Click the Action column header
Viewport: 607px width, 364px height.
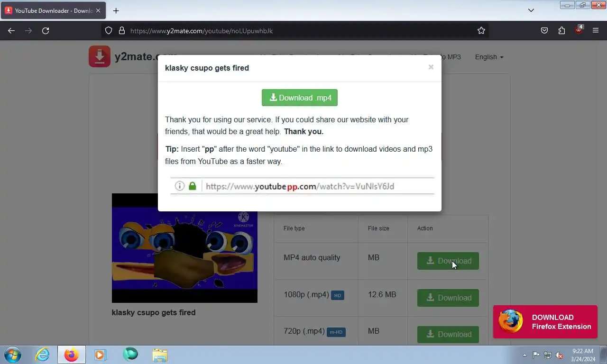(425, 228)
